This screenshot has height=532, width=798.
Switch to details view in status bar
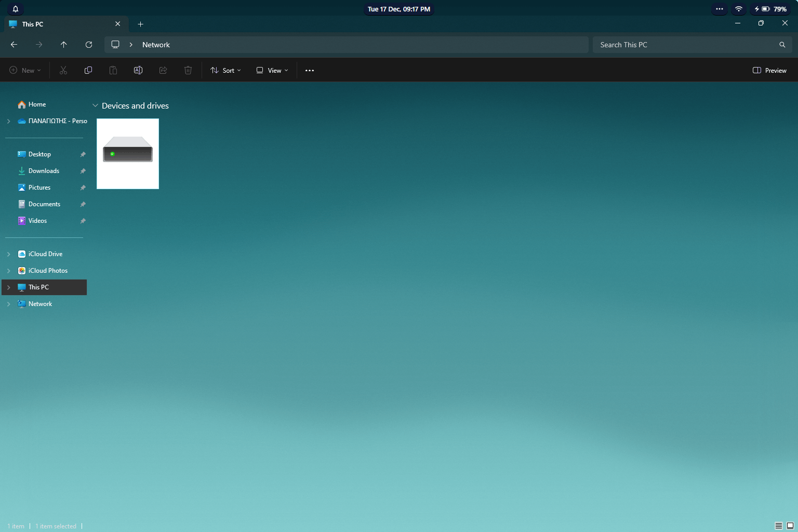(779, 526)
